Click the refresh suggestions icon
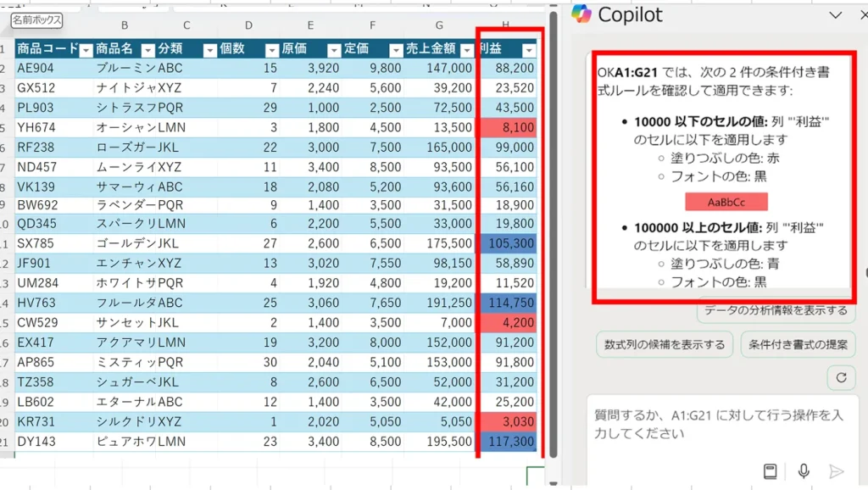Screen dimensions: 868x490 tap(841, 378)
